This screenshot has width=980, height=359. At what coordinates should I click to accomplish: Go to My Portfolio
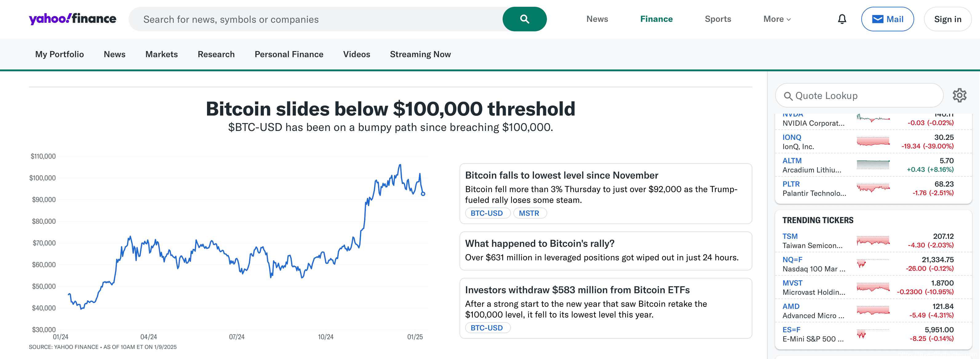tap(59, 54)
